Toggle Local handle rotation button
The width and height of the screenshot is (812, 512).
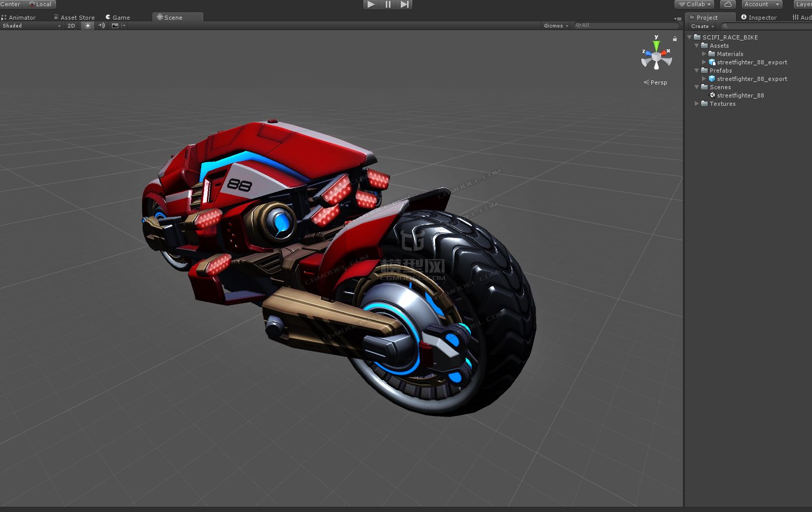click(40, 4)
